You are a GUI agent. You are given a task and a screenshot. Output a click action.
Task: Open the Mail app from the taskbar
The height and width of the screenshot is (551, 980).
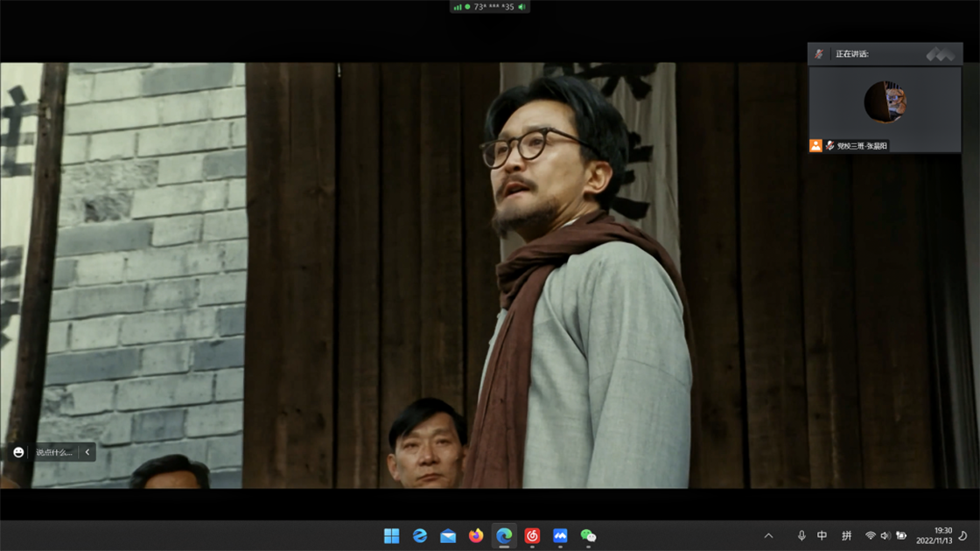coord(448,536)
